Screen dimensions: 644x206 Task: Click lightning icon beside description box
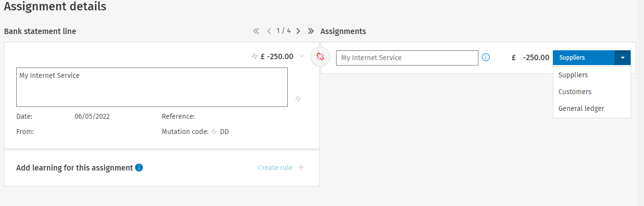pos(298,99)
